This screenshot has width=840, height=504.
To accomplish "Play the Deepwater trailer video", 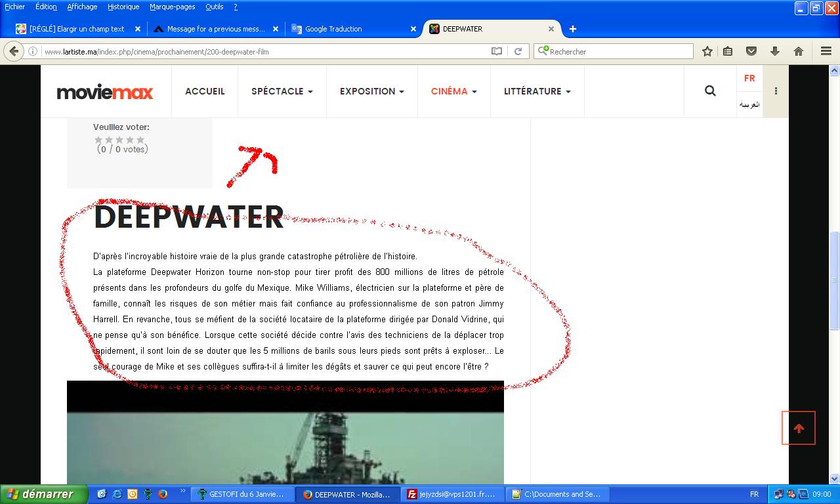I will coord(285,432).
